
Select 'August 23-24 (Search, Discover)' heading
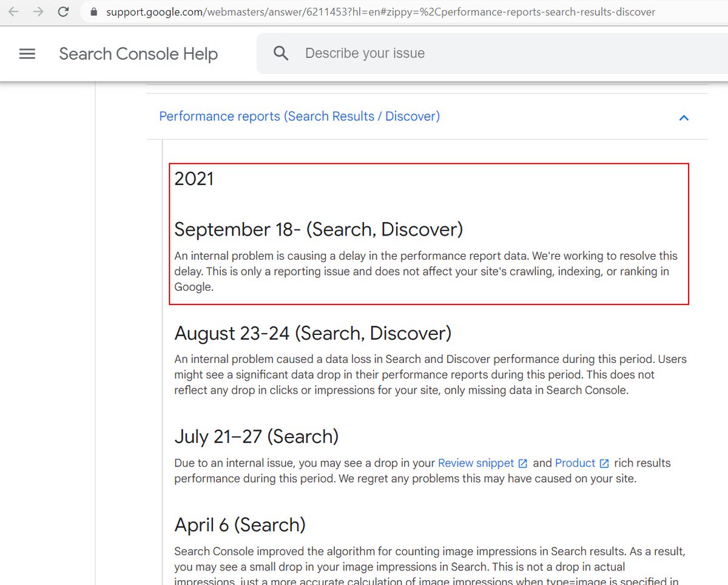pos(313,333)
